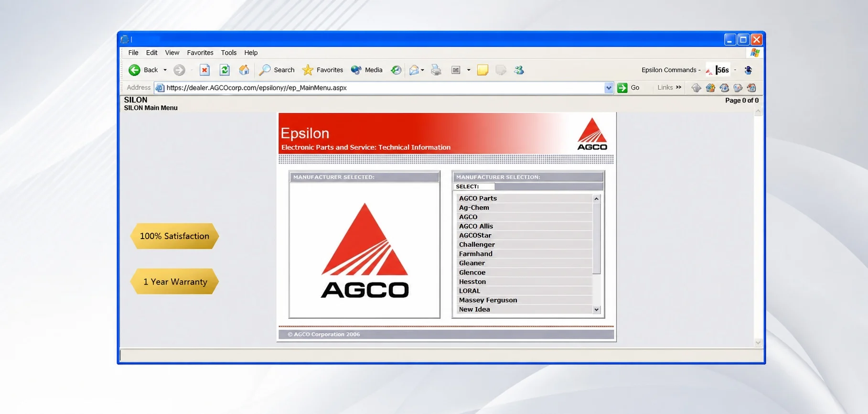Image resolution: width=868 pixels, height=414 pixels.
Task: Click the green Go button
Action: point(628,87)
